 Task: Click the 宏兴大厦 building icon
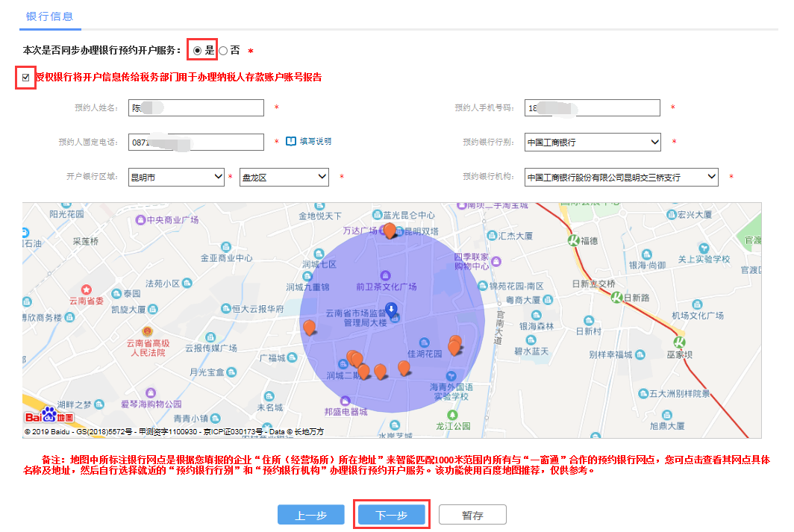tap(672, 215)
